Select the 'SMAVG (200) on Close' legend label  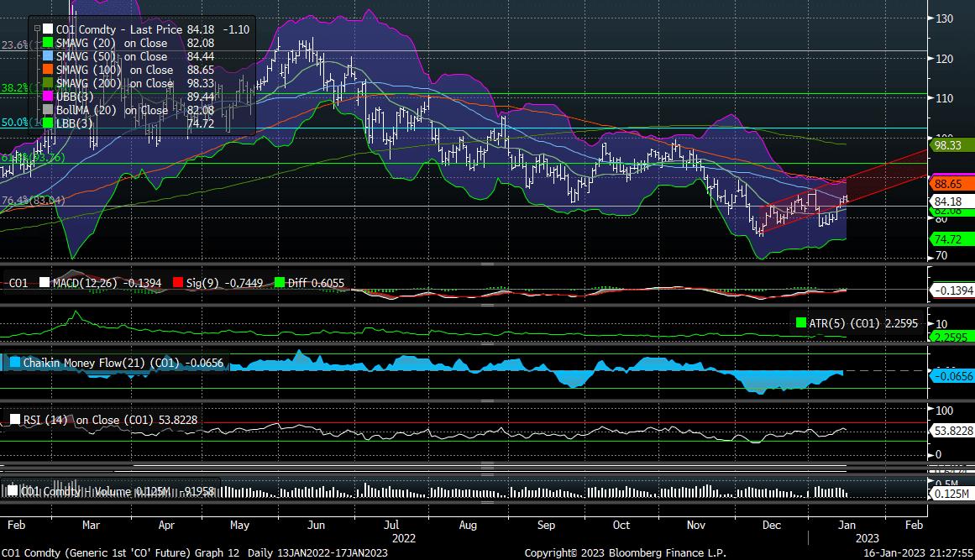tap(114, 83)
